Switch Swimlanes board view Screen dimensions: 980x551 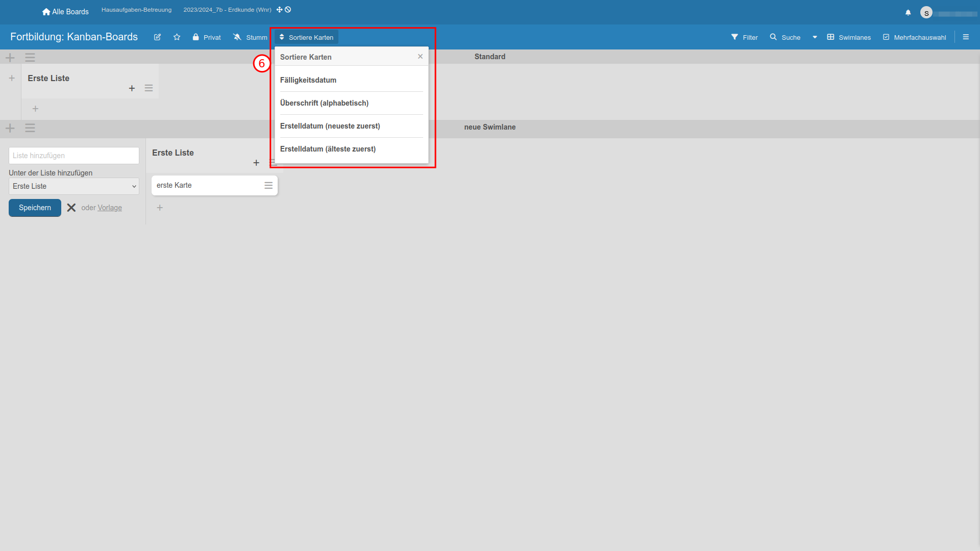[849, 37]
